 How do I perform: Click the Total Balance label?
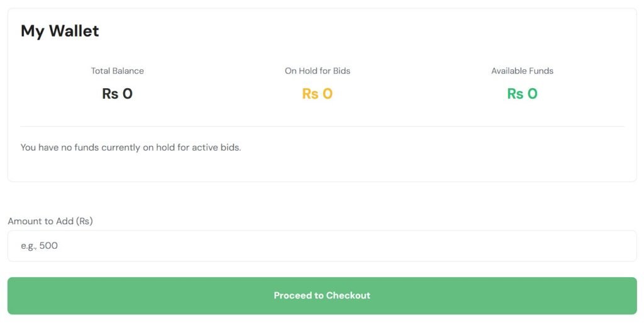[x=118, y=71]
